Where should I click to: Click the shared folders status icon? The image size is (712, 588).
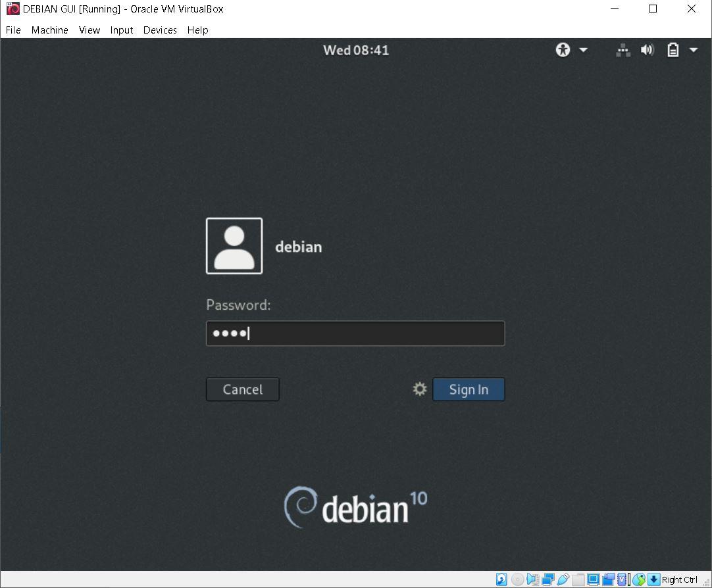click(578, 579)
